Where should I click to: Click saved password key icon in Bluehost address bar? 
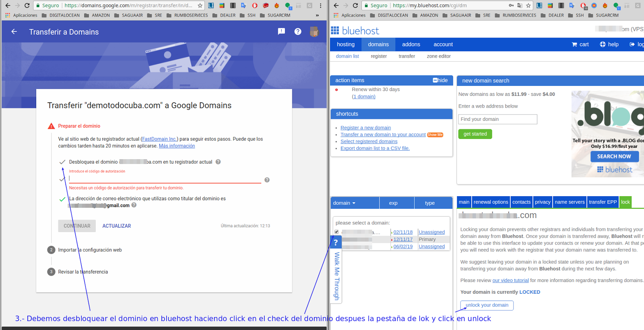coord(511,6)
